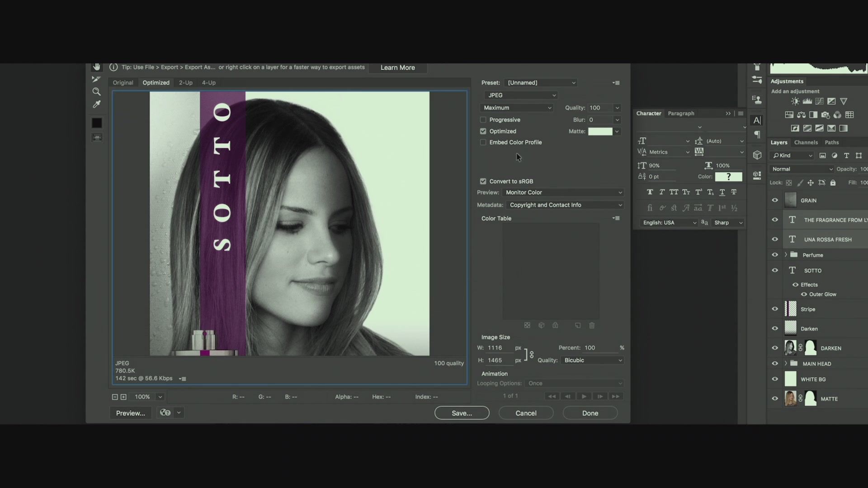Click the Learn More button
This screenshot has width=868, height=488.
[x=397, y=68]
